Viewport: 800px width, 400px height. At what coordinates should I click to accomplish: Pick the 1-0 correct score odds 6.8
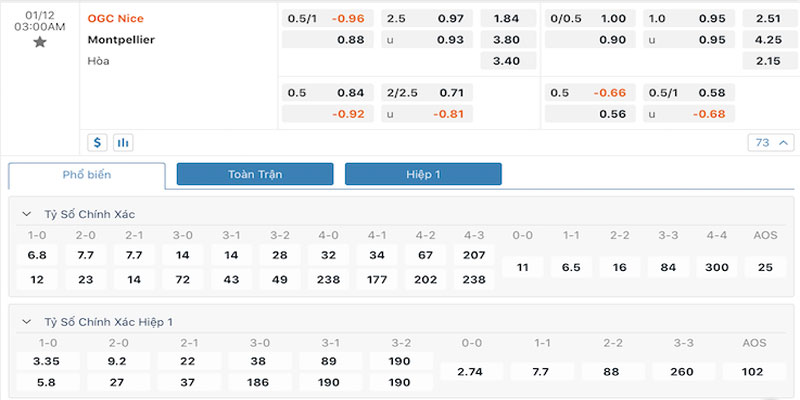(x=37, y=255)
